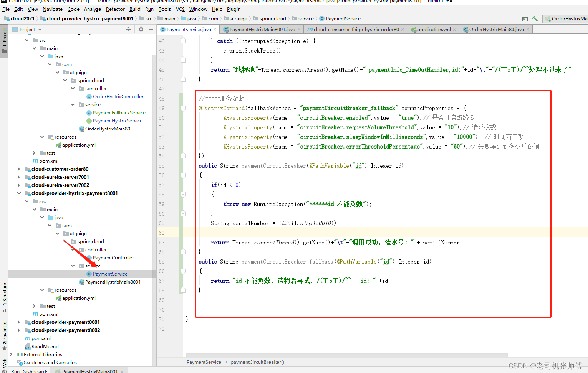Screen dimensions: 588x373
Task: Switch to PaymentHystrixMain8001.java tab
Action: point(262,30)
